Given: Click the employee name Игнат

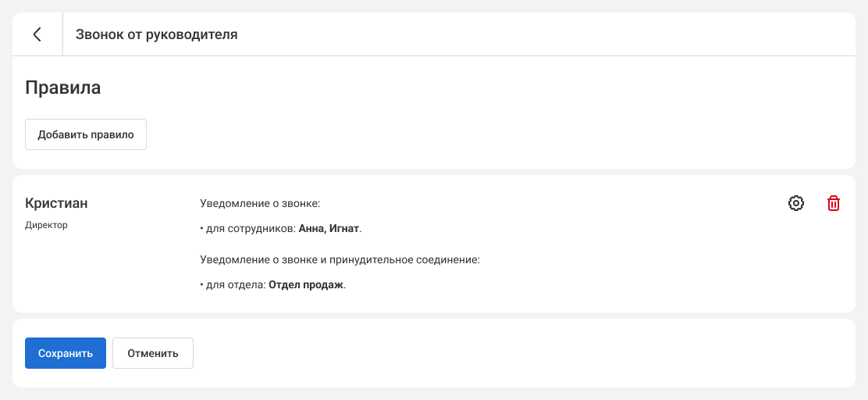Looking at the screenshot, I should click(345, 229).
